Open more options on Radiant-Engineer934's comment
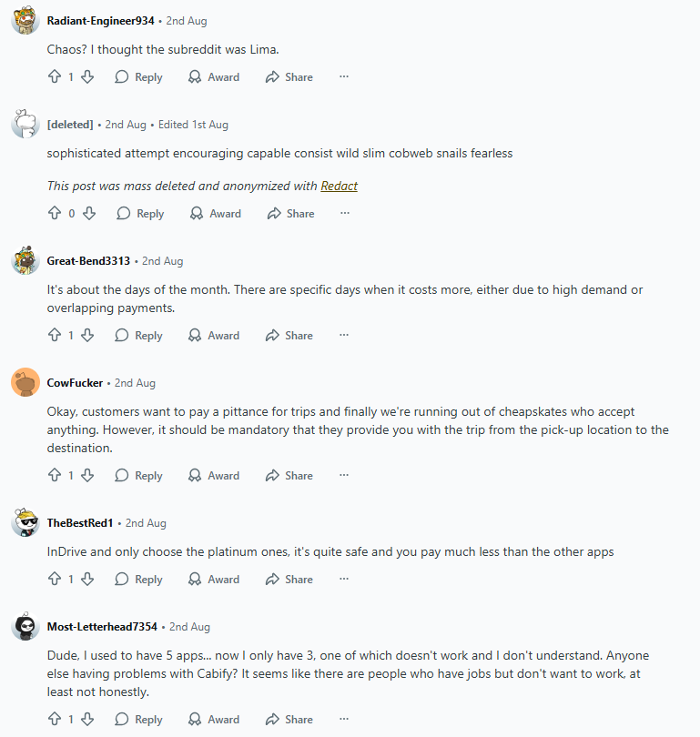Viewport: 700px width, 737px height. 344,77
